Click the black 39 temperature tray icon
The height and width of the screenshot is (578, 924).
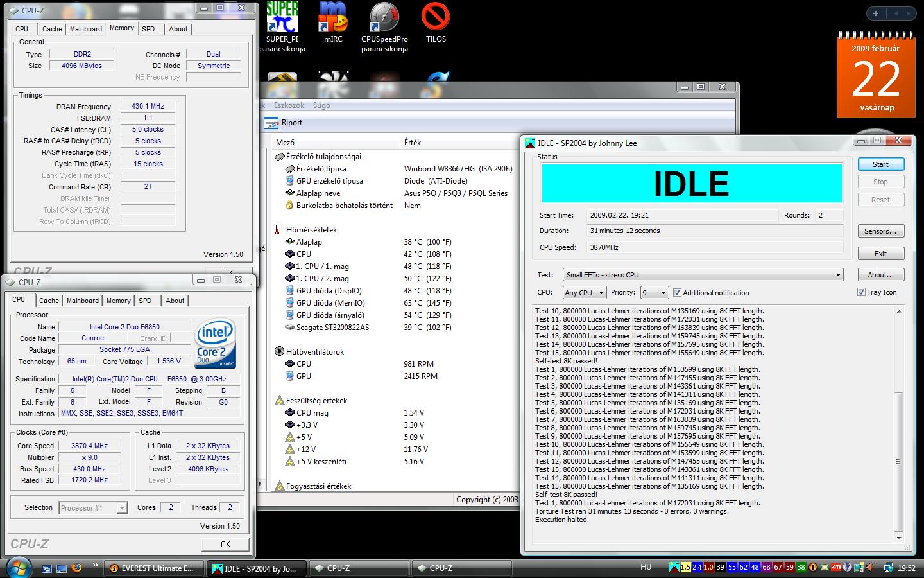[x=720, y=567]
